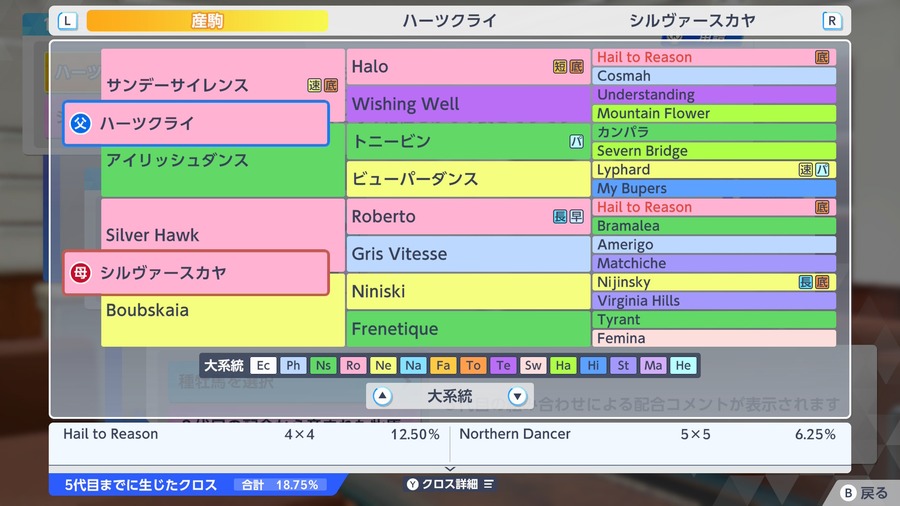Select the Ne lineage swatch
This screenshot has width=900, height=506.
(x=383, y=365)
